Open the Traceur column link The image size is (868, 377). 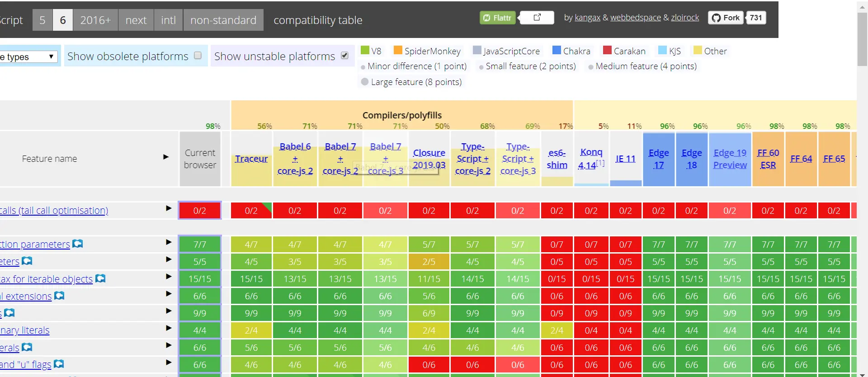(x=251, y=159)
